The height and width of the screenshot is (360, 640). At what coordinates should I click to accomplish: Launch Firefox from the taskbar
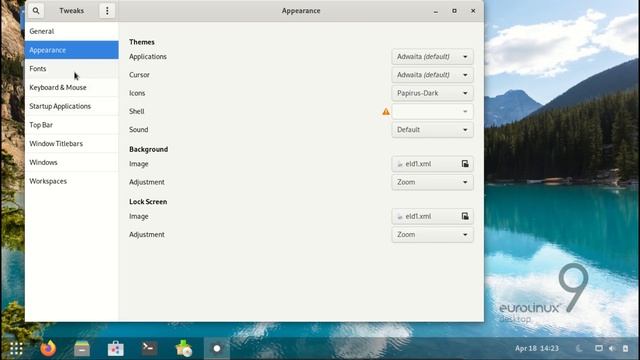pyautogui.click(x=48, y=349)
